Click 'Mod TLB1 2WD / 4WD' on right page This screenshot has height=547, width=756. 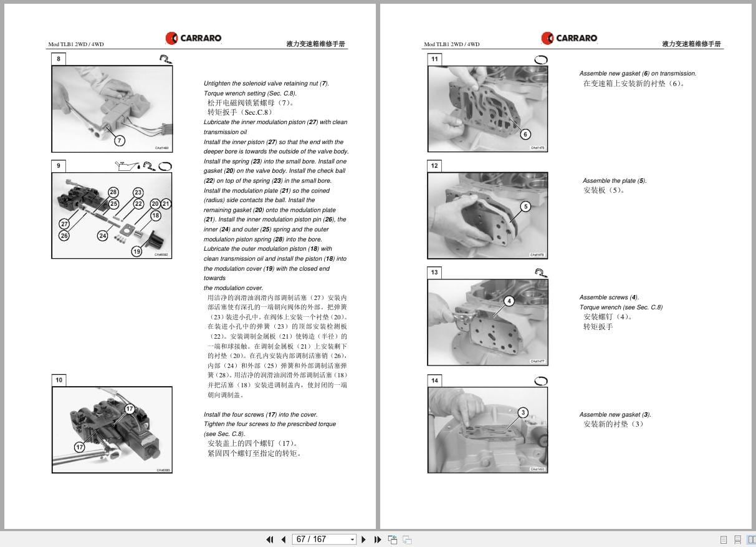tap(452, 44)
